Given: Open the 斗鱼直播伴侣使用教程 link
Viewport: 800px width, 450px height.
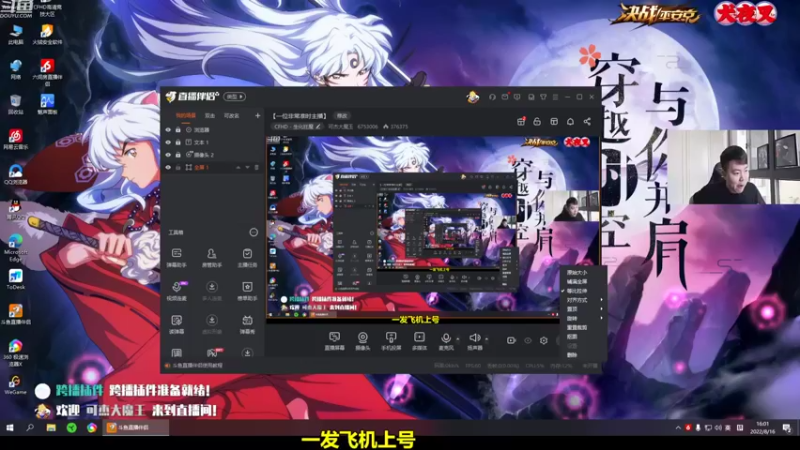Looking at the screenshot, I should (197, 365).
